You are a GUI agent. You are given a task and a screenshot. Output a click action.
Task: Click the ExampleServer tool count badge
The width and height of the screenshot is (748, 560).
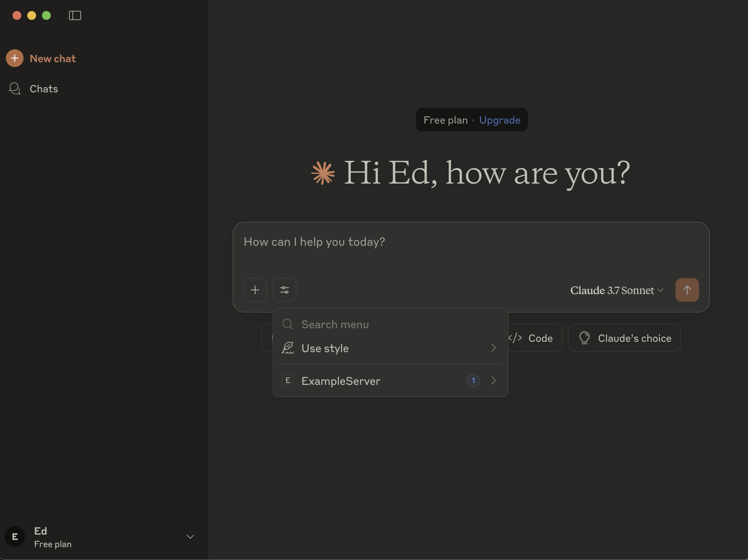473,380
